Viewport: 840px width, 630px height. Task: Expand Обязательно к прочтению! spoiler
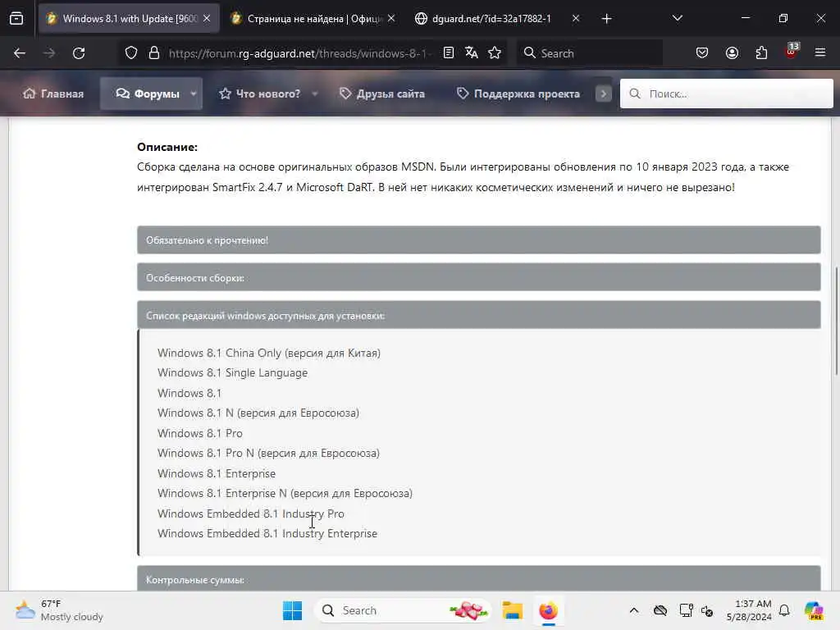pos(478,240)
